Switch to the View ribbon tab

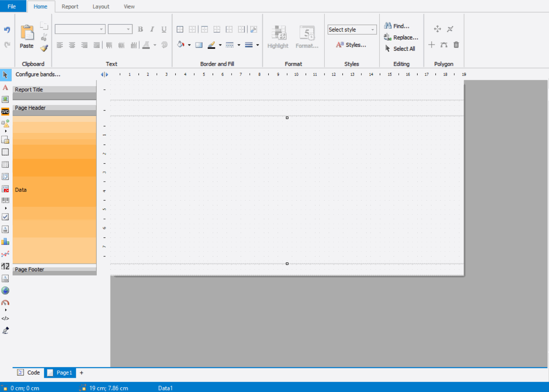pos(129,7)
